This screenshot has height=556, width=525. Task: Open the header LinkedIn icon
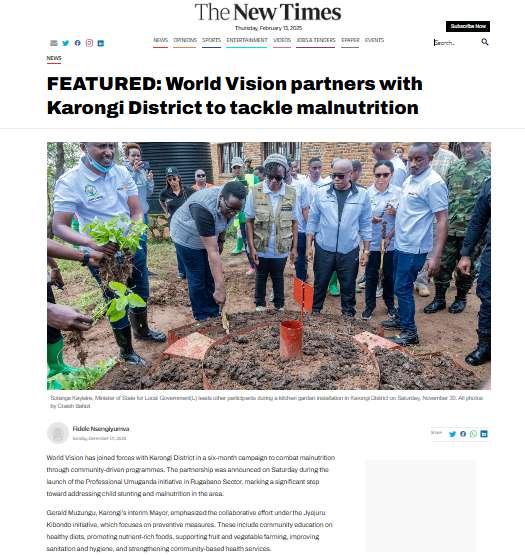point(101,43)
